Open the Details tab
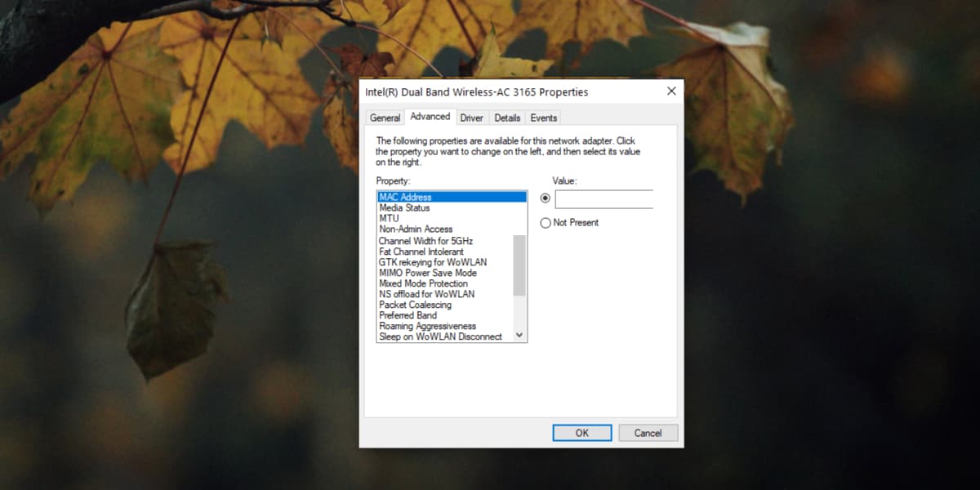This screenshot has width=980, height=490. [x=507, y=118]
